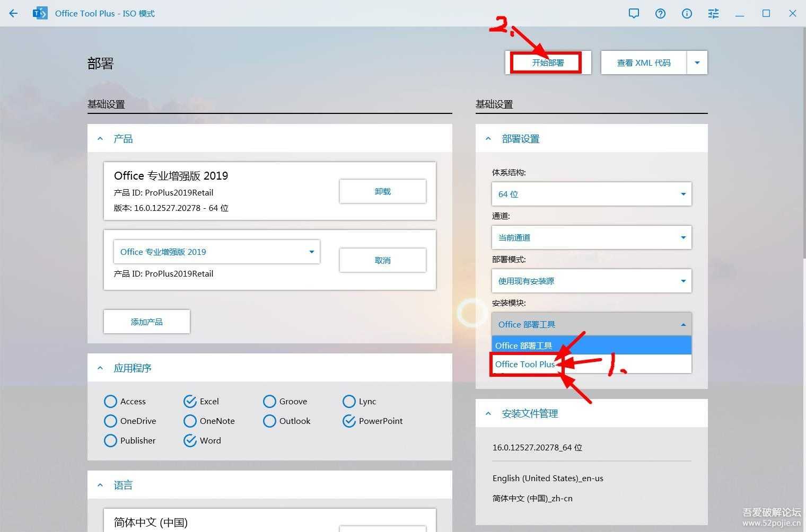Select English (United States)_en-us entry
Screen dimensions: 806x532
pos(548,478)
